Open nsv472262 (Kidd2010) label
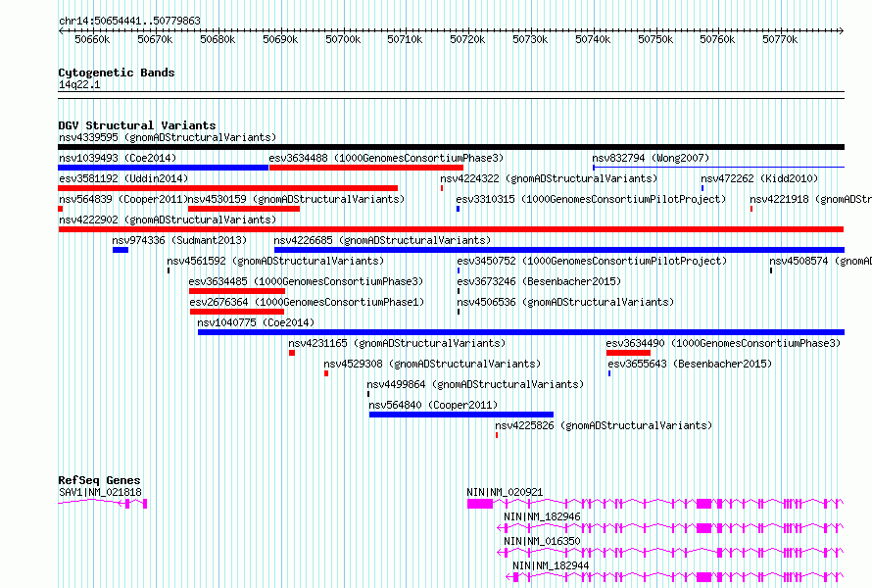The width and height of the screenshot is (872, 588). (759, 178)
